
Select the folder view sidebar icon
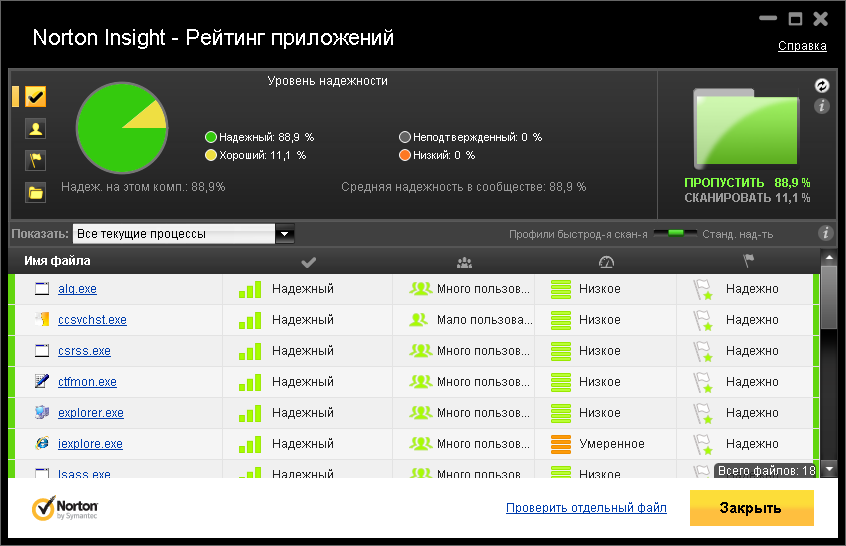point(36,192)
